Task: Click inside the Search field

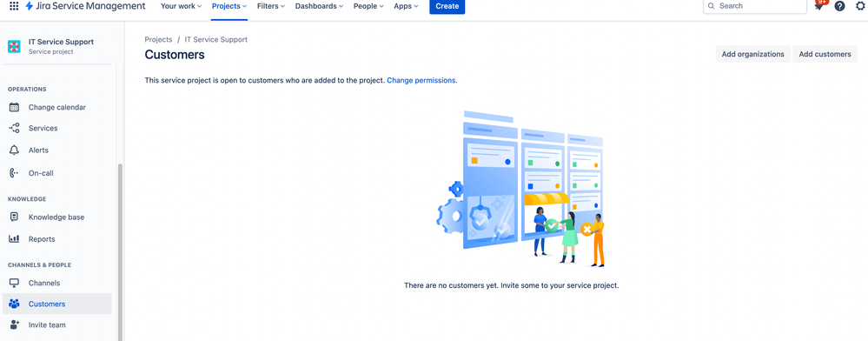Action: click(755, 6)
